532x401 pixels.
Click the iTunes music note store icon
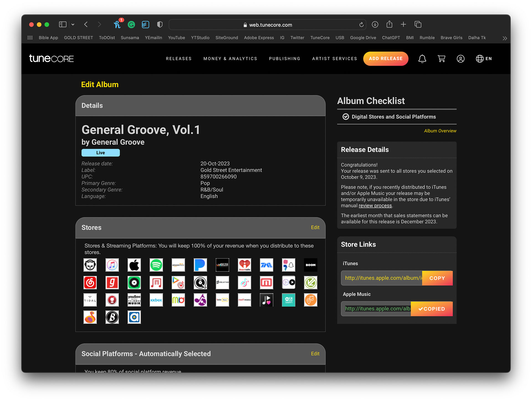click(112, 265)
